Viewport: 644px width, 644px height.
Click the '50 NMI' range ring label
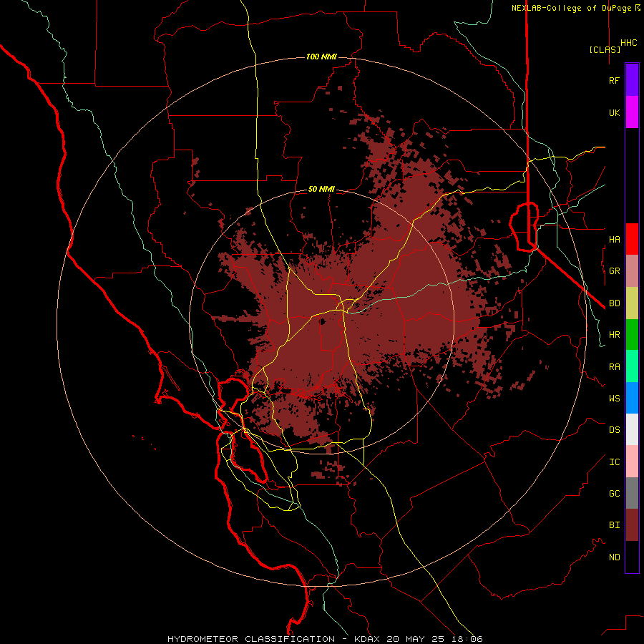(x=321, y=189)
